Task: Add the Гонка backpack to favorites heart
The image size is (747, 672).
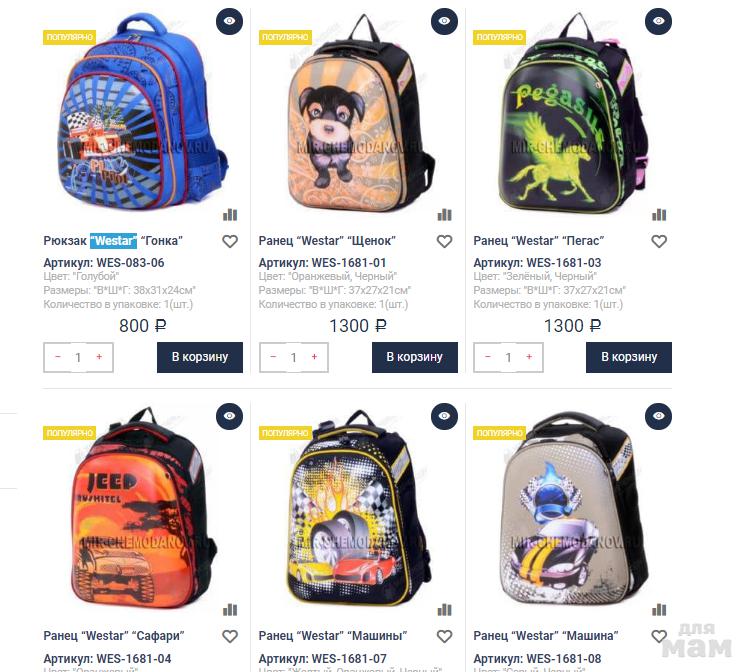Action: click(x=230, y=241)
